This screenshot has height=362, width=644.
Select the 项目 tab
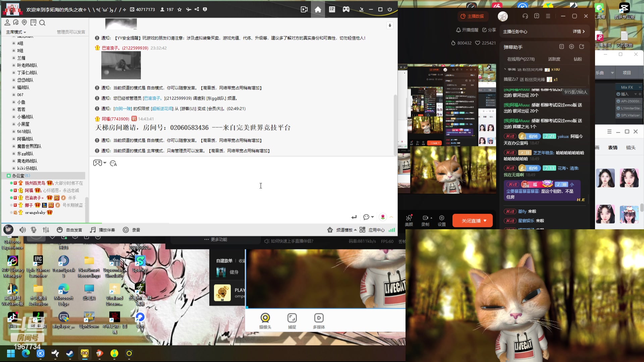coord(627,73)
